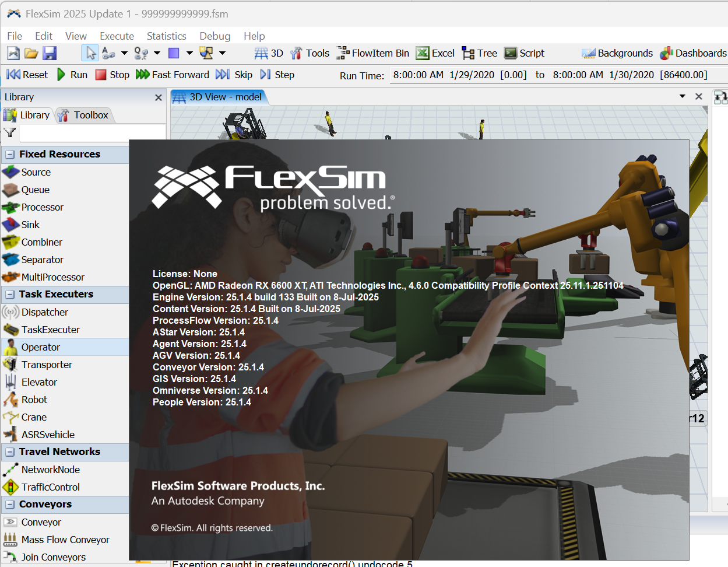Select the 3D View - model tab

pos(219,97)
